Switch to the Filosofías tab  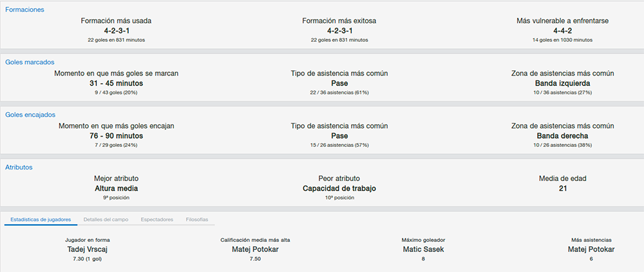197,220
